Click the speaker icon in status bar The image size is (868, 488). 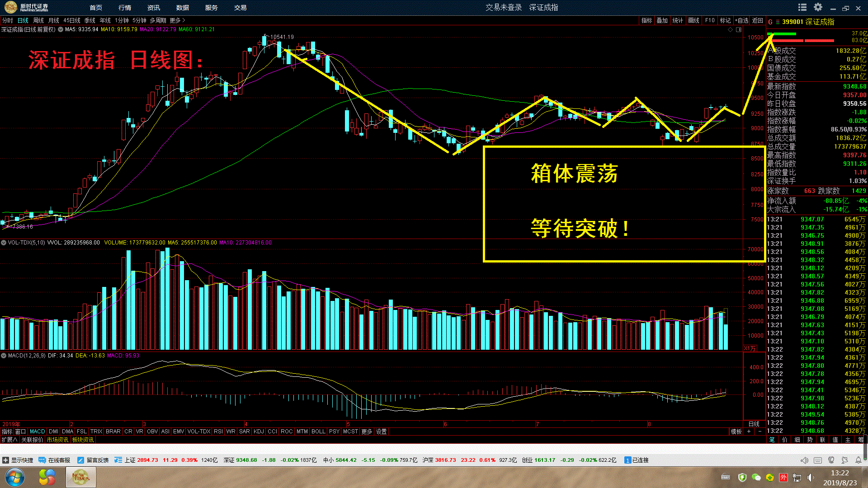pos(804,460)
